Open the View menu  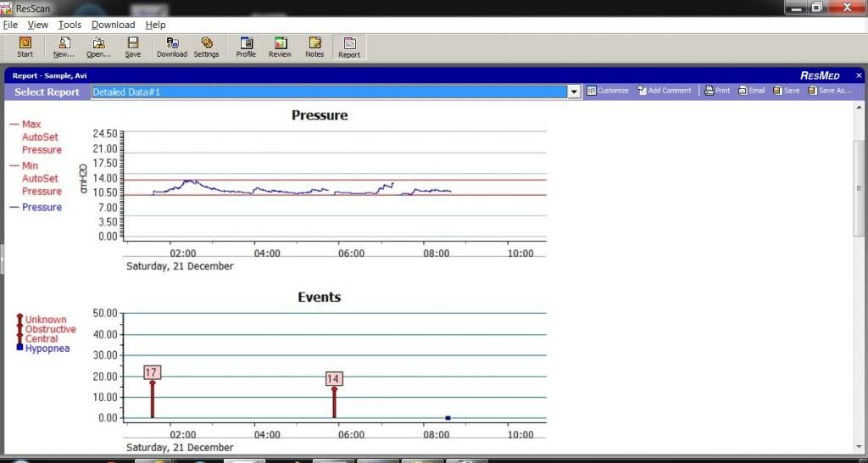click(38, 25)
